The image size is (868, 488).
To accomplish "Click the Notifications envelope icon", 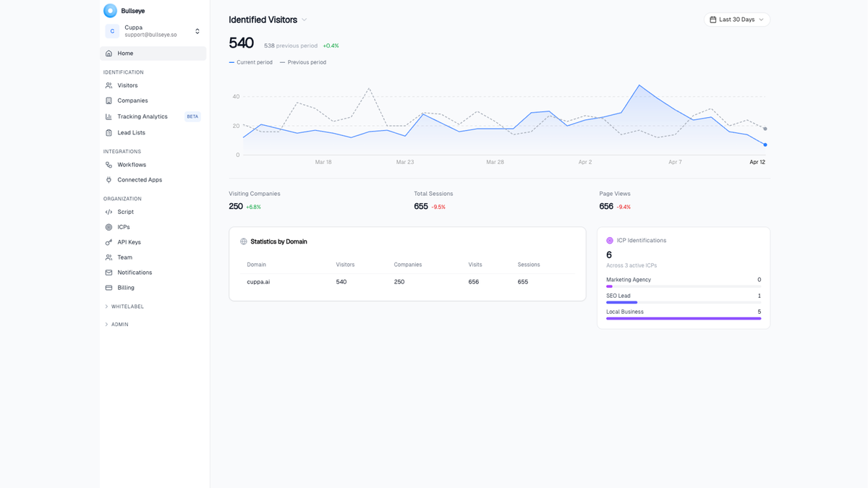I will tap(109, 273).
